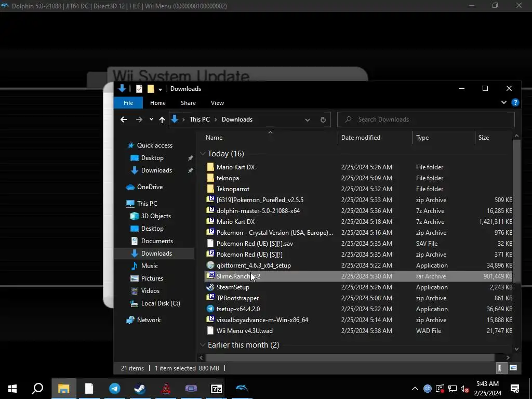The height and width of the screenshot is (399, 532).
Task: Open Customize Quick Access Toolbar dropdown
Action: tap(160, 89)
